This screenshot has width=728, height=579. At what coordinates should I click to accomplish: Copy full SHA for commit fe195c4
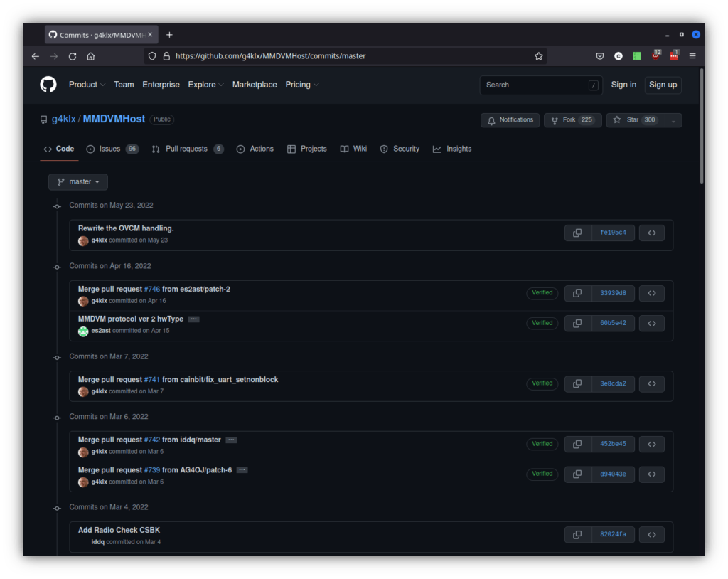[x=577, y=233]
